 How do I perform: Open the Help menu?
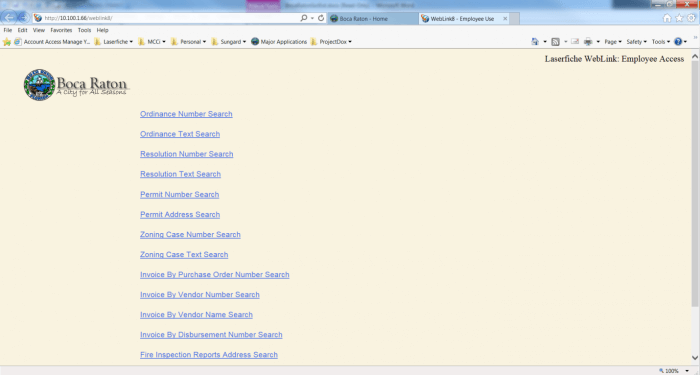pos(103,30)
